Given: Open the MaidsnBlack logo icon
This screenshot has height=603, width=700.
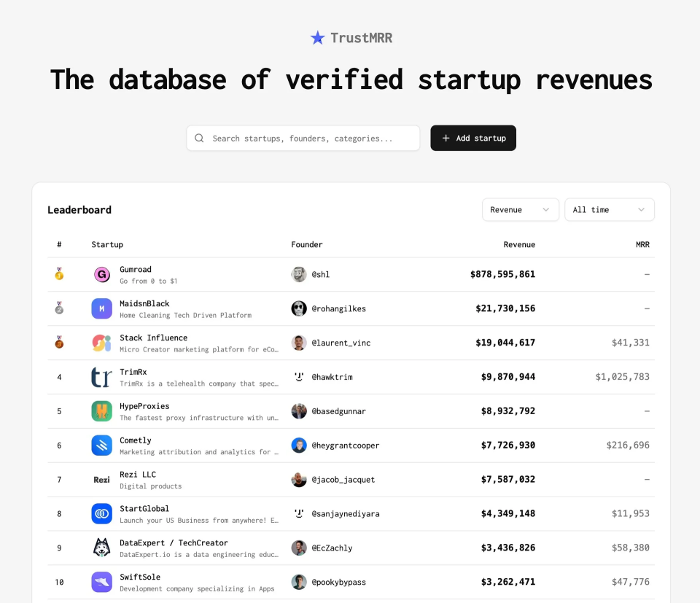Looking at the screenshot, I should pos(101,309).
